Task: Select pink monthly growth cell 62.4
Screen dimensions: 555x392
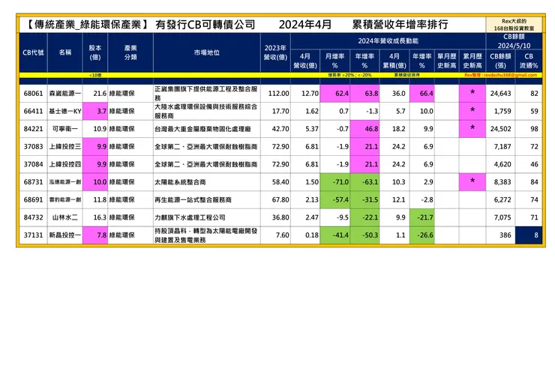Action: (x=334, y=94)
